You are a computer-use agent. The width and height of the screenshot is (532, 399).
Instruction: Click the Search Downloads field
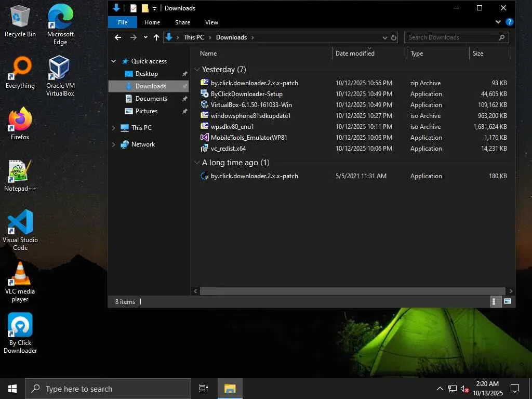(x=456, y=37)
